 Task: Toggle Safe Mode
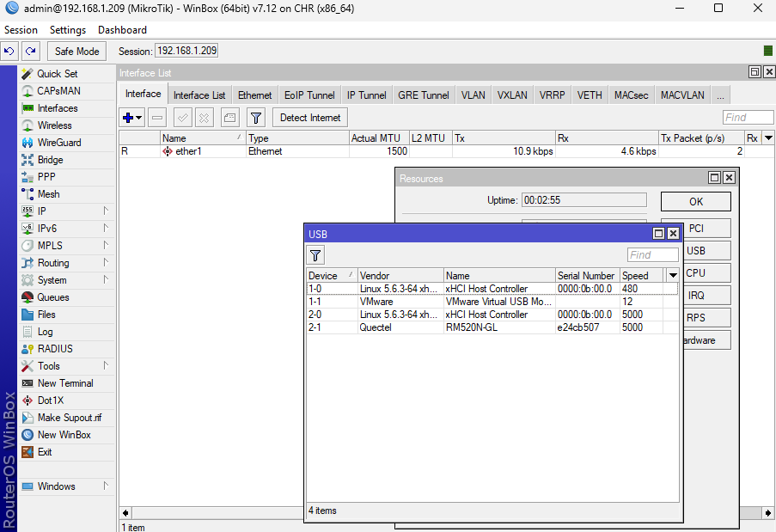pos(76,51)
